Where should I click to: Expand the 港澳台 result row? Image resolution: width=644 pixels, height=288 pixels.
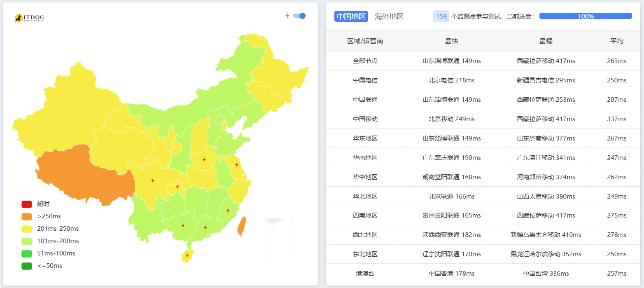click(x=366, y=273)
